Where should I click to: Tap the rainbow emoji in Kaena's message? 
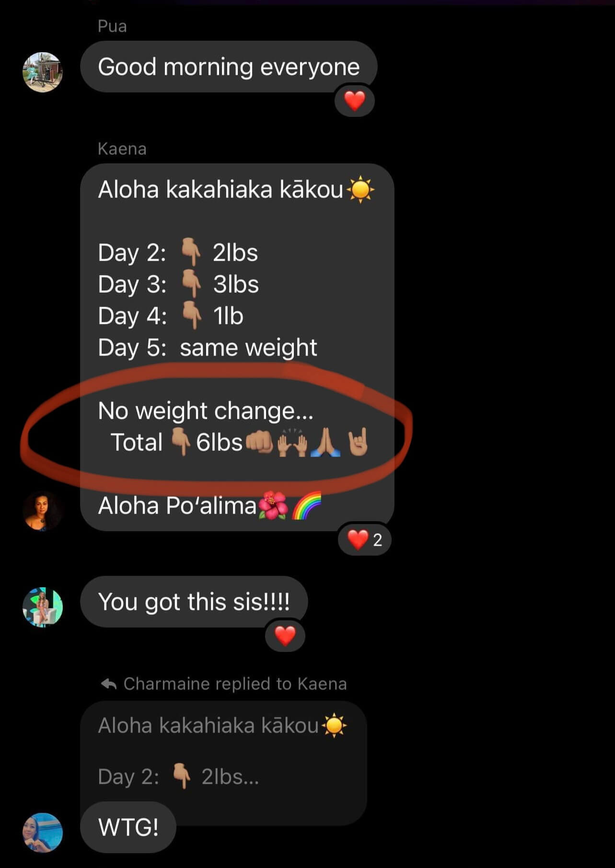pos(306,506)
